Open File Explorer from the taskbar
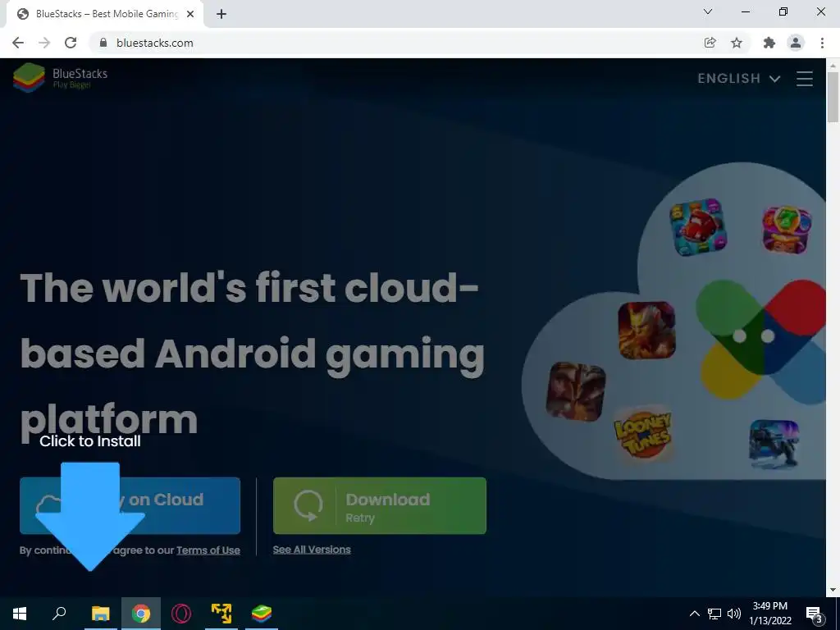 tap(100, 614)
